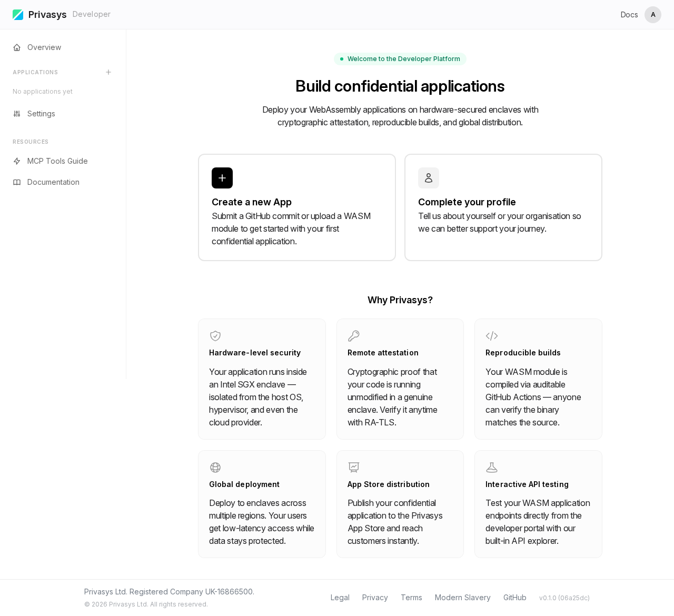Viewport: 674px width, 616px height.
Task: Open the Terms footer link
Action: coord(411,598)
